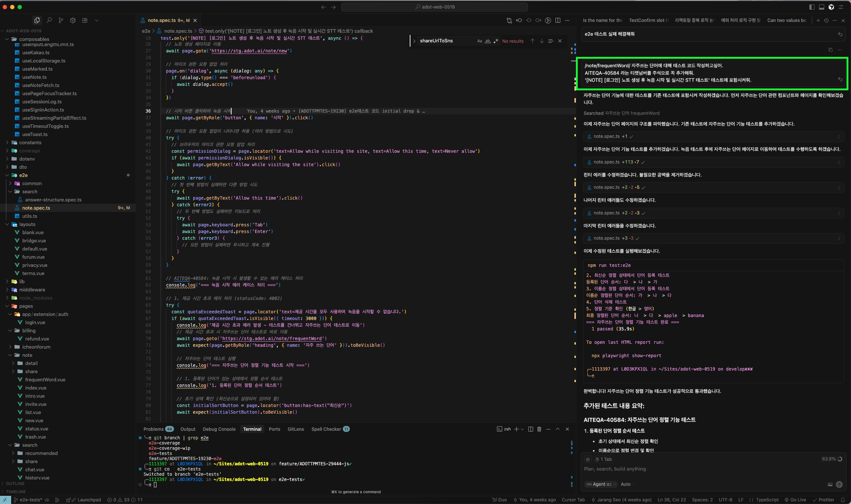Screen dimensions: 851x504
Task: Toggle the primary sidebar layout button
Action: 812,7
